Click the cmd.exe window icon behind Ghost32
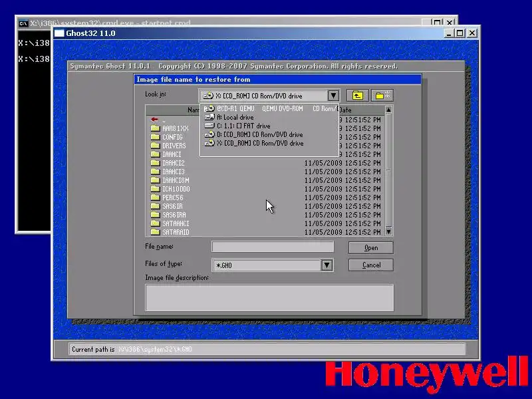This screenshot has height=399, width=532. [23, 23]
